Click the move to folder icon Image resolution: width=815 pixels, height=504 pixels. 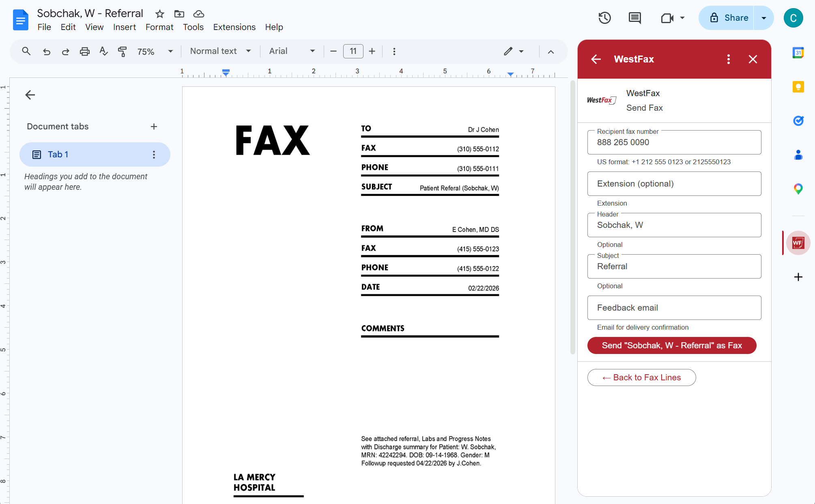(179, 14)
